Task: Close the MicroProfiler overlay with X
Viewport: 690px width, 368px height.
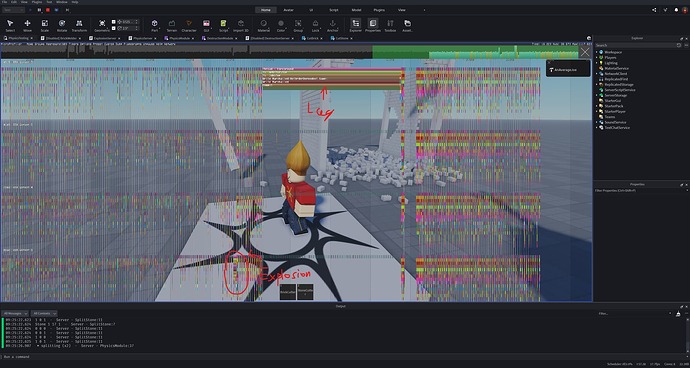Action: [x=585, y=52]
